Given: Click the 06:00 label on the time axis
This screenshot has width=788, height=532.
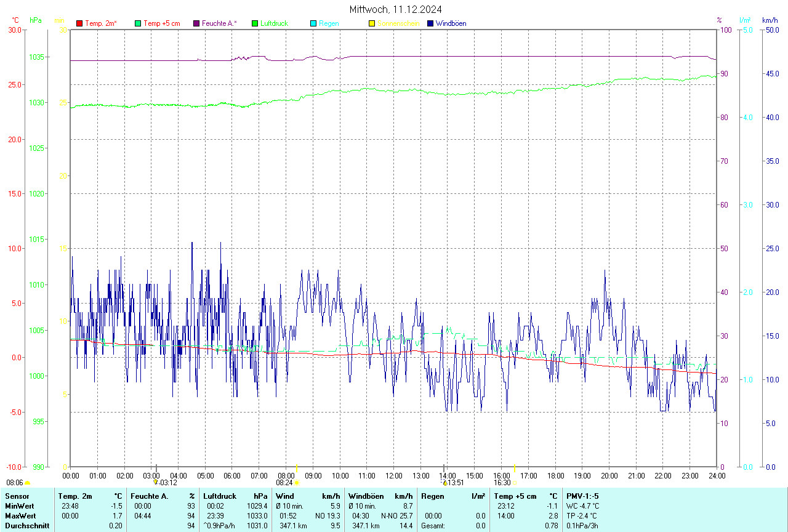Looking at the screenshot, I should (232, 476).
